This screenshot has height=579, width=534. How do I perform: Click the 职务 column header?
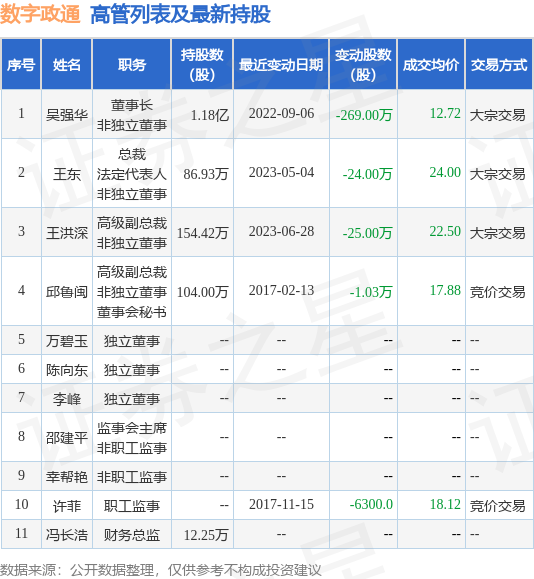point(131,64)
